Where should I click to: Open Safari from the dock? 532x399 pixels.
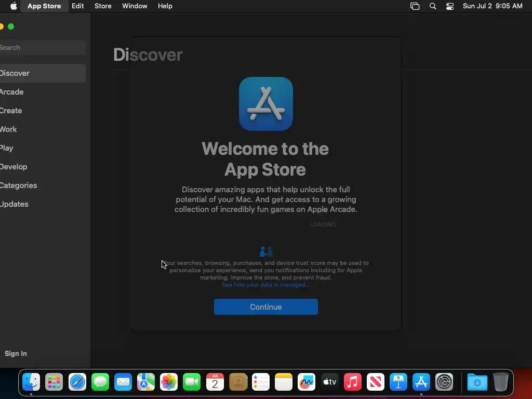click(77, 382)
